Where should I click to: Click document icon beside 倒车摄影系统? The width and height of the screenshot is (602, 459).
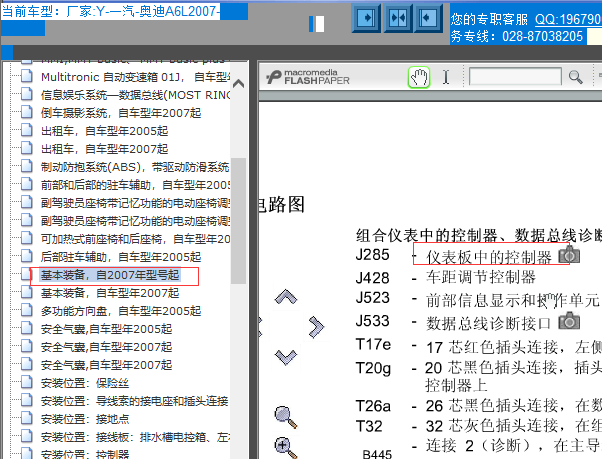[x=26, y=112]
